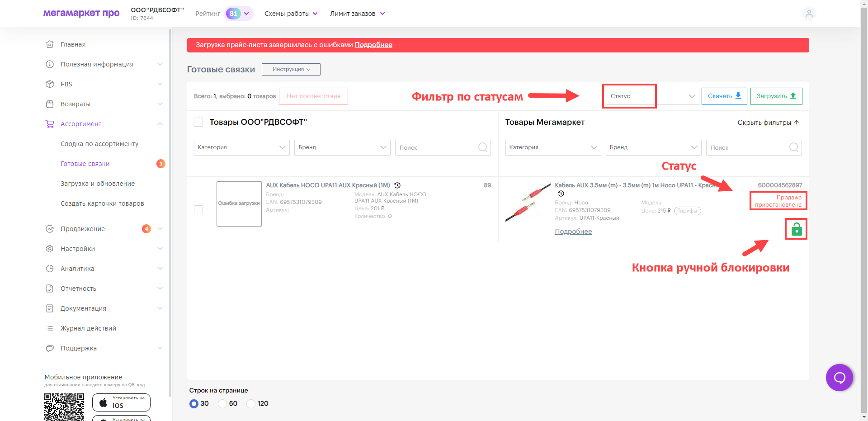The image size is (868, 421).
Task: Click the Продажа приостановлена status label
Action: pos(778,201)
